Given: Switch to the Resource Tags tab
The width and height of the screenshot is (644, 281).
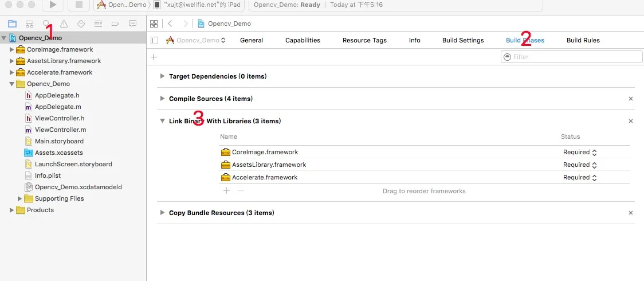Looking at the screenshot, I should [x=365, y=40].
